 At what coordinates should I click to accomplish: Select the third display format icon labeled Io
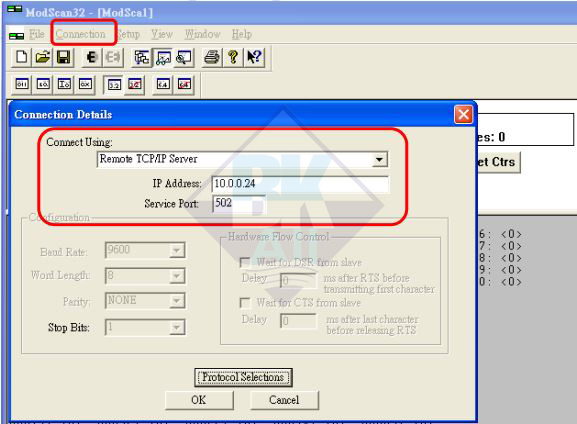point(64,84)
